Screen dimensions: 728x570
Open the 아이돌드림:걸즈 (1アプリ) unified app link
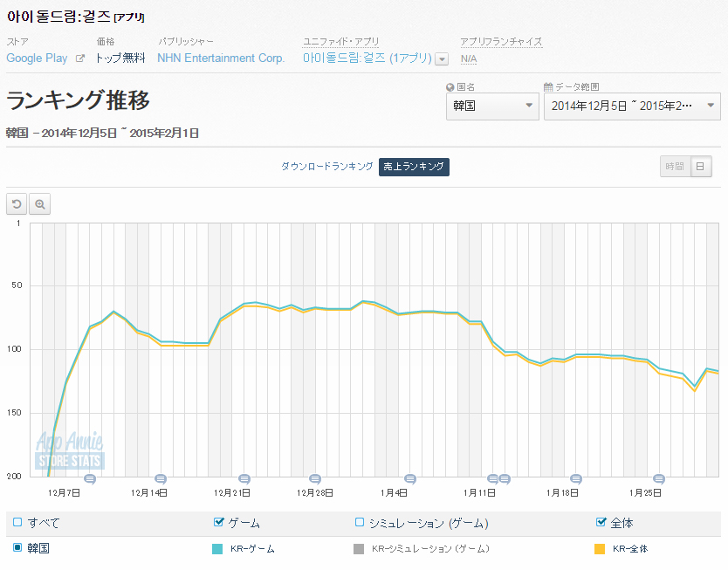pyautogui.click(x=367, y=58)
